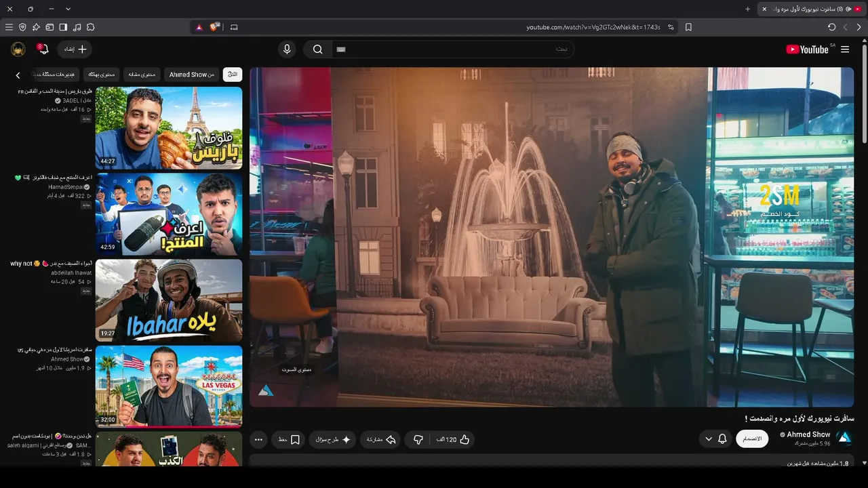868x488 pixels.
Task: Open the Brave Rewards triangle icon
Action: (199, 27)
